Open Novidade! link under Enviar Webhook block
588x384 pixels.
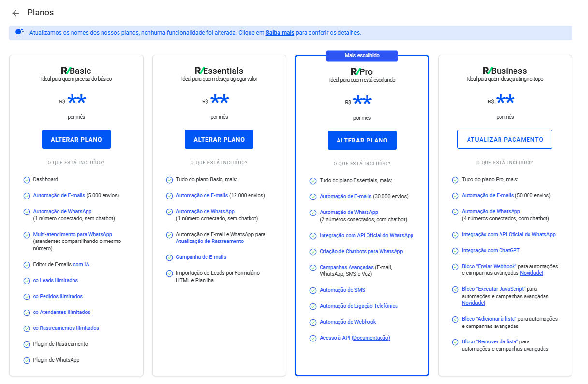coord(531,273)
